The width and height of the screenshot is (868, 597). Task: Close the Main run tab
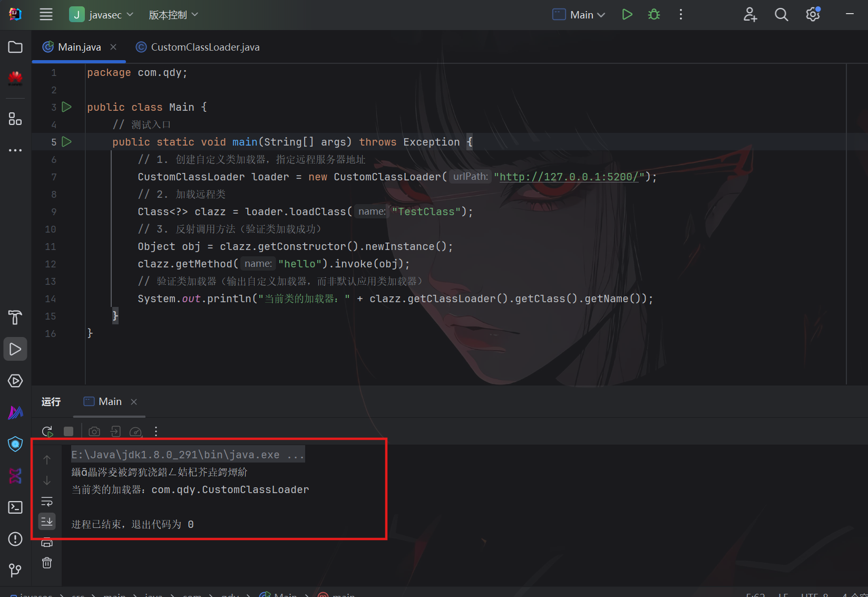tap(134, 402)
